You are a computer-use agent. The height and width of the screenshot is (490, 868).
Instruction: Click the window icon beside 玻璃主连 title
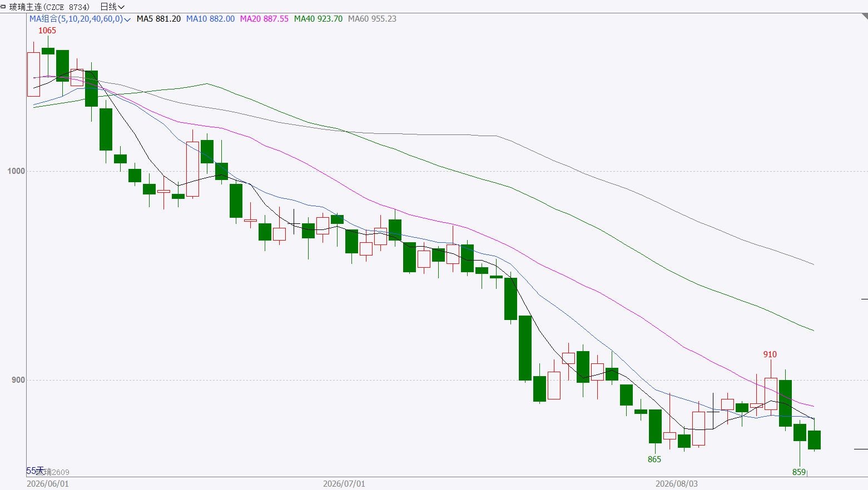point(3,7)
